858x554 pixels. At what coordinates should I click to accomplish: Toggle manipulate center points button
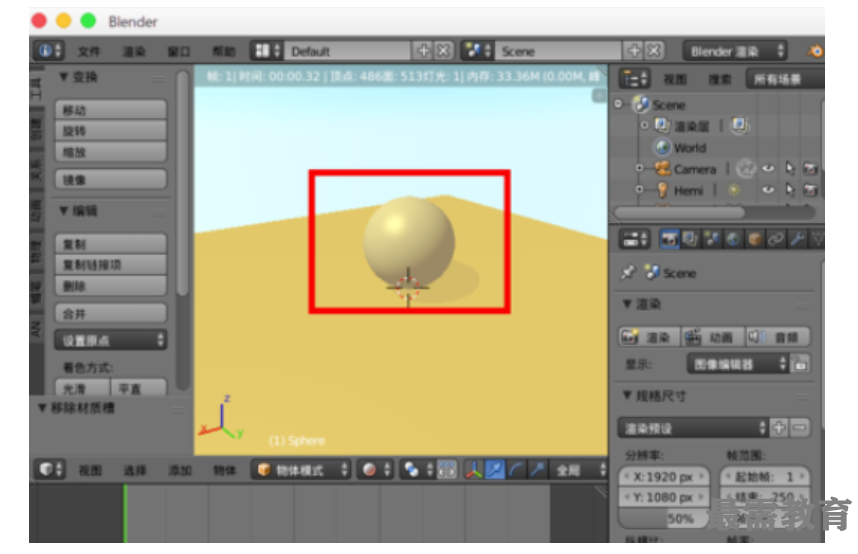[447, 470]
